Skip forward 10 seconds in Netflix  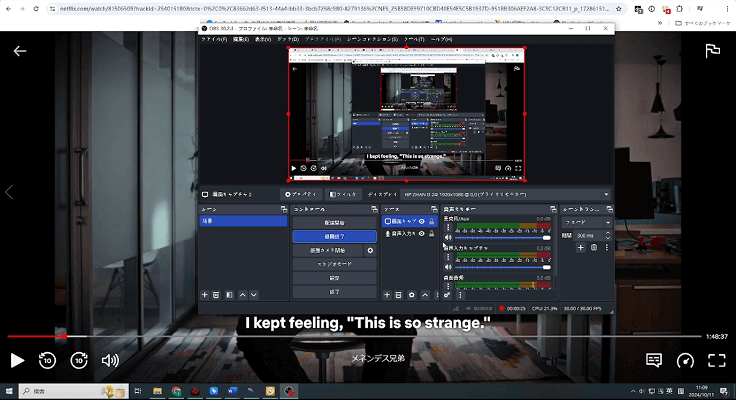click(x=79, y=361)
